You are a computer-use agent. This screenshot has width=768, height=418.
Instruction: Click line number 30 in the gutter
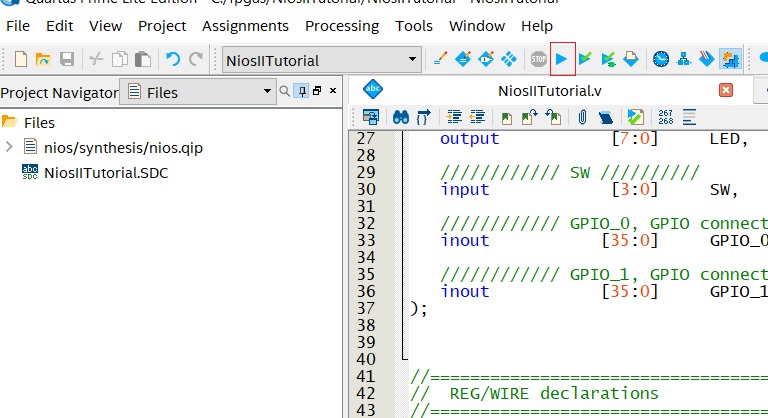[365, 189]
